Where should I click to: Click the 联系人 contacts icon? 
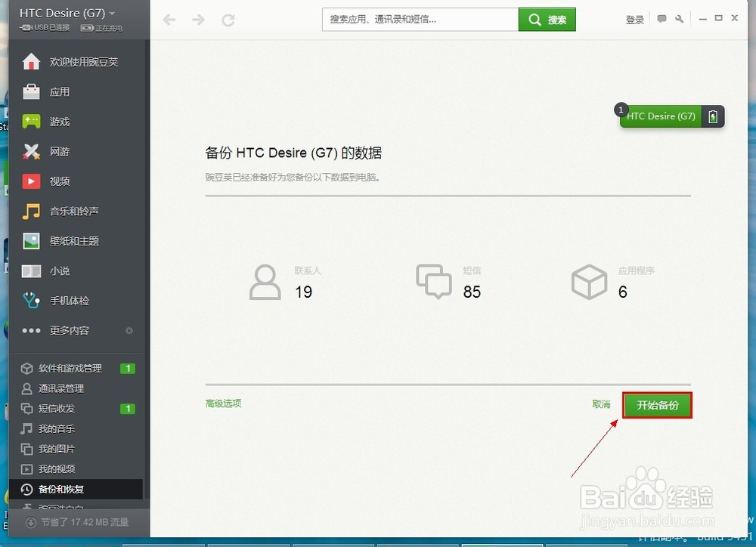[x=265, y=282]
